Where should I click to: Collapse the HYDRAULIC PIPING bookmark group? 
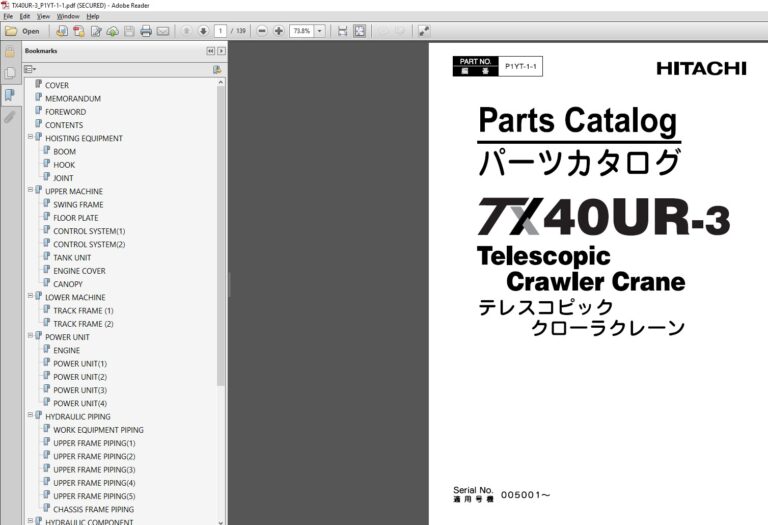pos(30,415)
